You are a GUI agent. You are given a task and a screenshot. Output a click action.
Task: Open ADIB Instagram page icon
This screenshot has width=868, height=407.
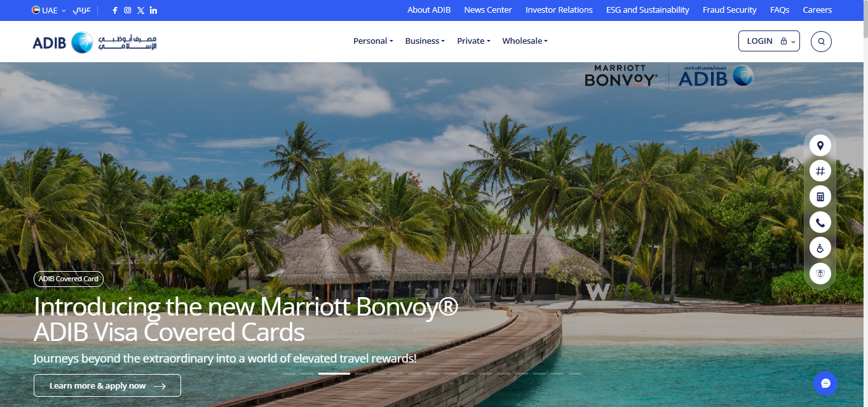point(128,10)
